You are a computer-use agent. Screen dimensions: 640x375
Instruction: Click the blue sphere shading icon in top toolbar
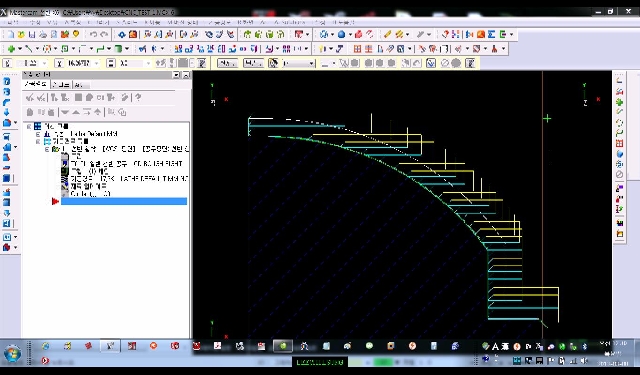[x=342, y=35]
